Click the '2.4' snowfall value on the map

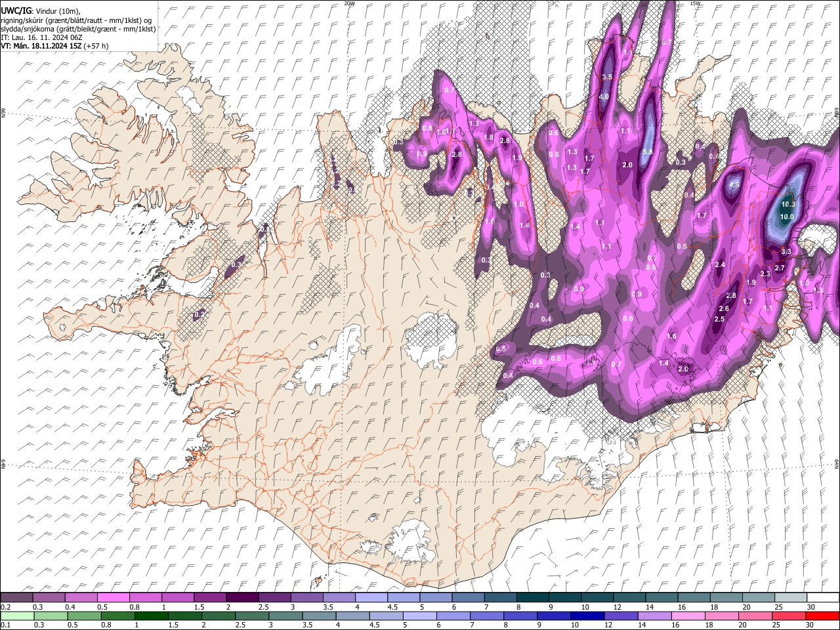720,264
